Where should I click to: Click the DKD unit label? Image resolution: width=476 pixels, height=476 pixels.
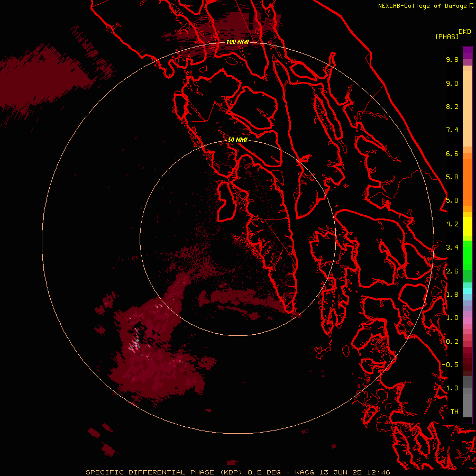(x=465, y=32)
